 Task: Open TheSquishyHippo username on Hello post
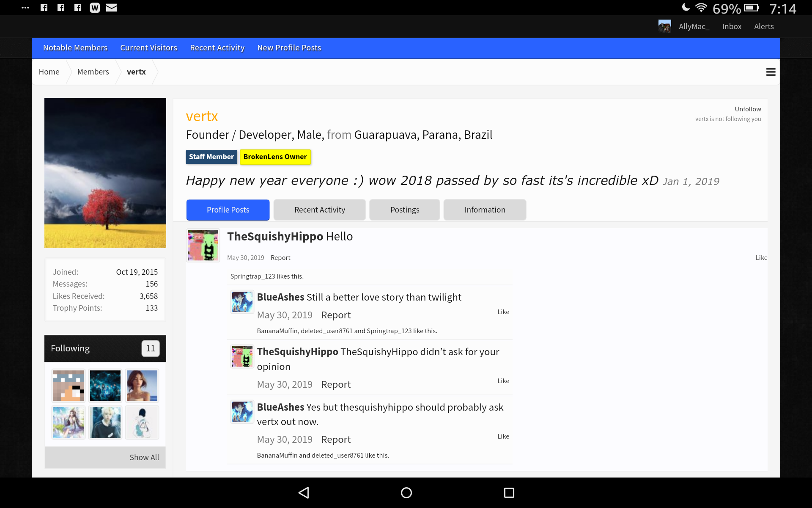pos(275,236)
